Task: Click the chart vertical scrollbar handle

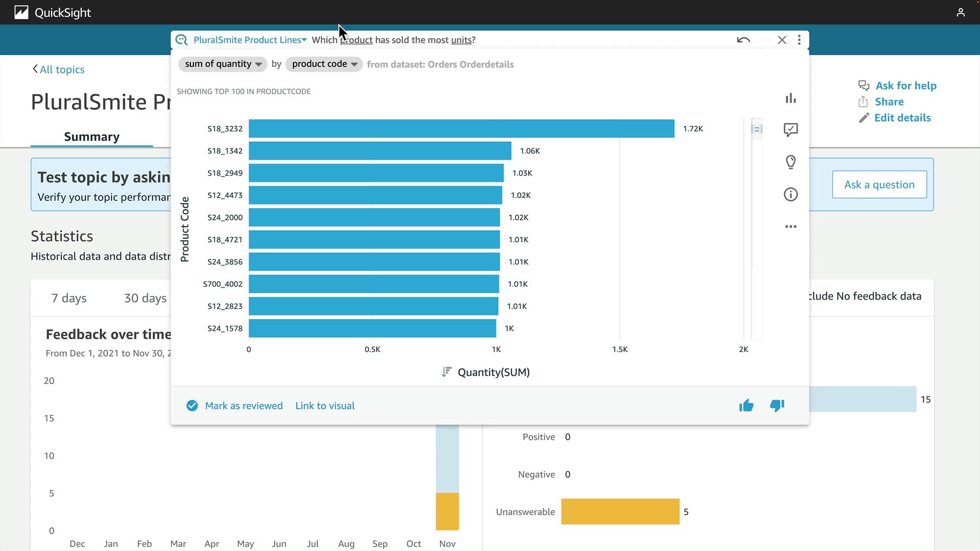Action: tap(757, 129)
